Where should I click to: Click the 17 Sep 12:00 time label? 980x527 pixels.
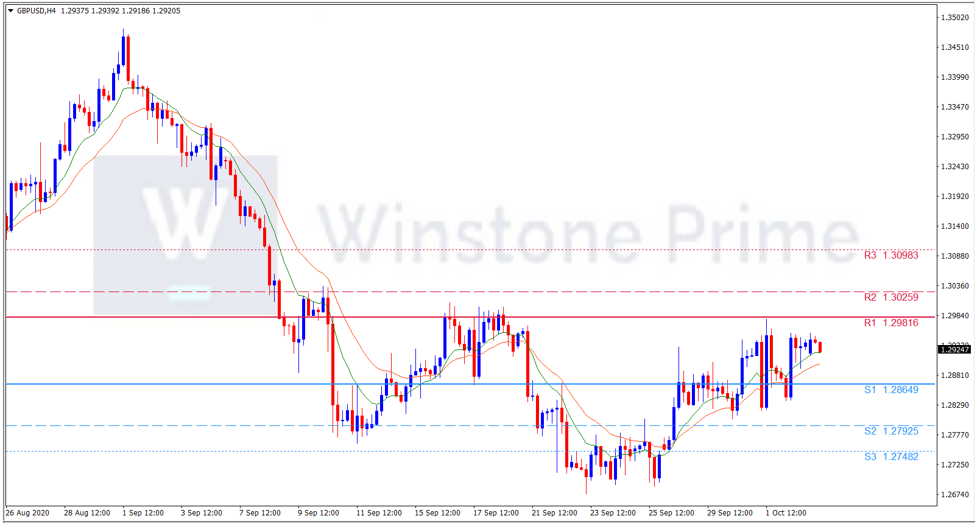(496, 513)
